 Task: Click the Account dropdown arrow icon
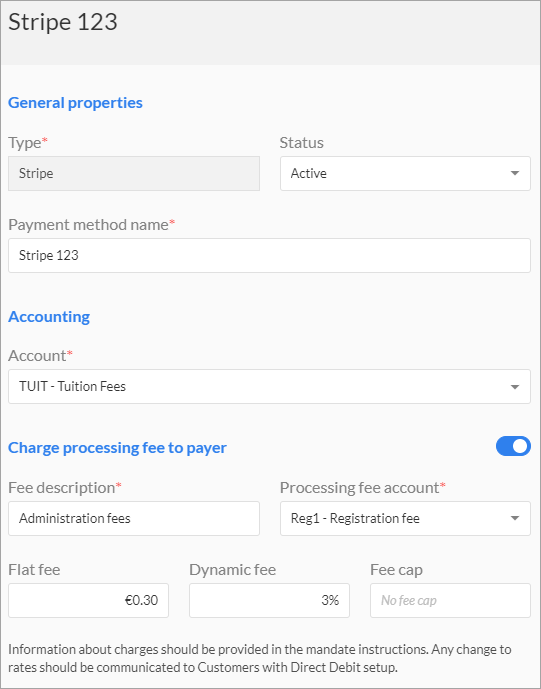pyautogui.click(x=515, y=387)
